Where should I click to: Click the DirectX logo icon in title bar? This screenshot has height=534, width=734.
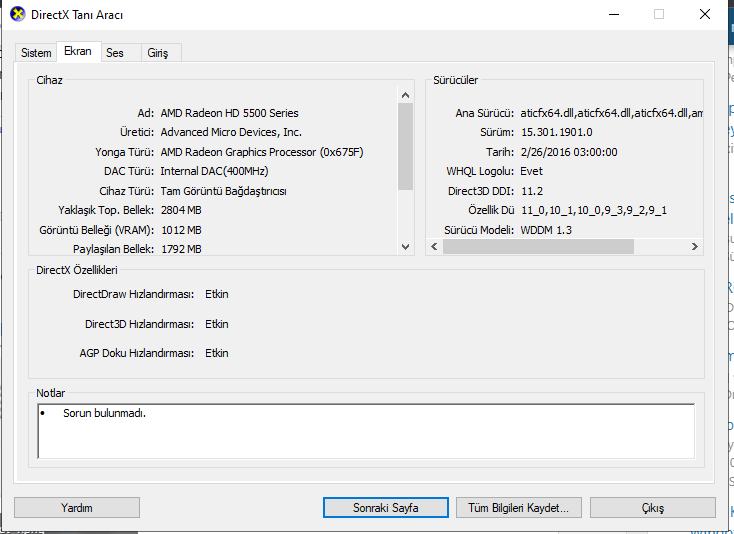[x=18, y=15]
